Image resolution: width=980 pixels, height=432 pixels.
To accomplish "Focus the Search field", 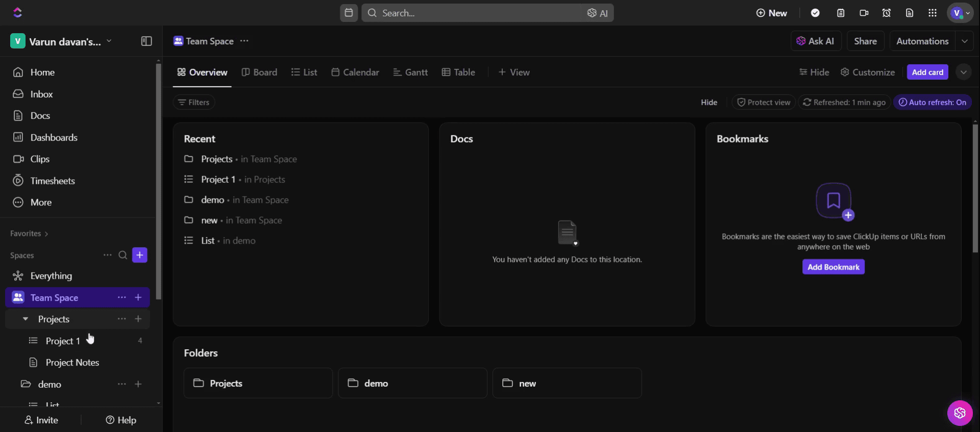I will (x=472, y=13).
